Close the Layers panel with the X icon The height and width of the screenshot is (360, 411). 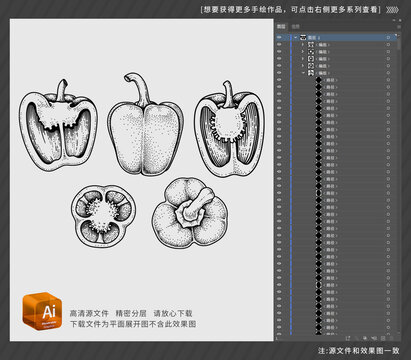point(400,20)
